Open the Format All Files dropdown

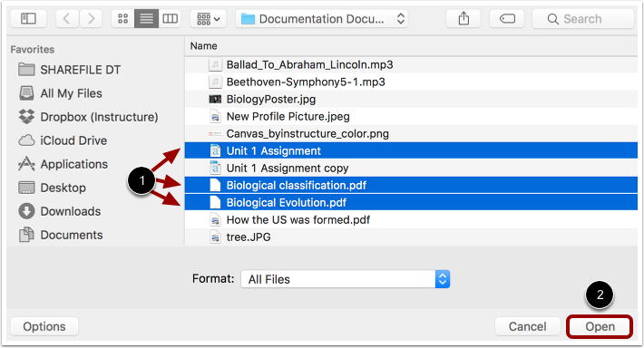(x=345, y=279)
